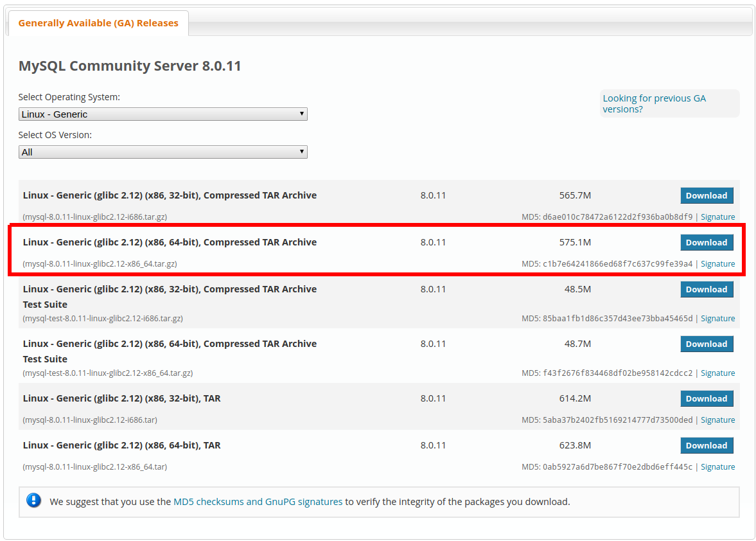Select filename (mysql-test-8.0.11-linux-glibc2.12-i686.tar.gz)
The image size is (756, 541).
pyautogui.click(x=103, y=318)
